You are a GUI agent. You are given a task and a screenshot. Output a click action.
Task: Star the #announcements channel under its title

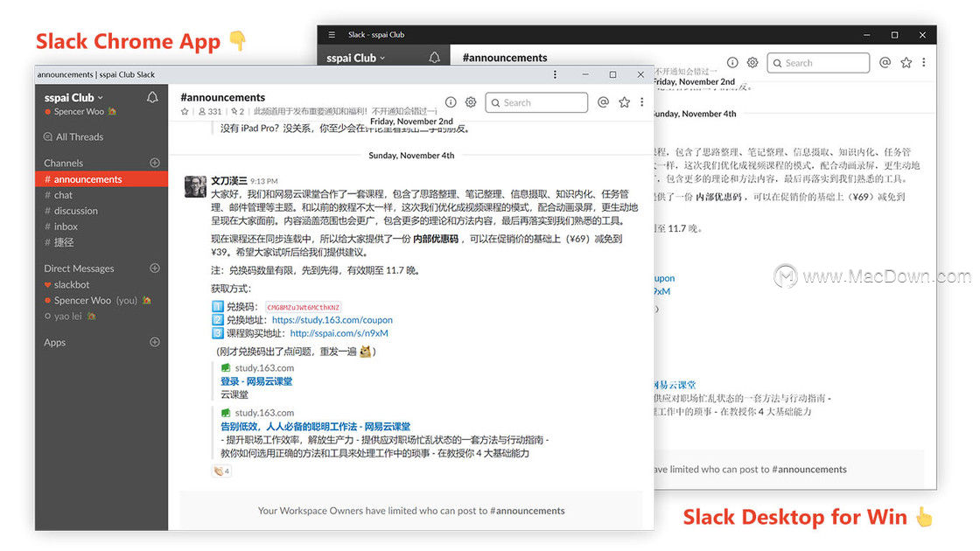[x=185, y=112]
